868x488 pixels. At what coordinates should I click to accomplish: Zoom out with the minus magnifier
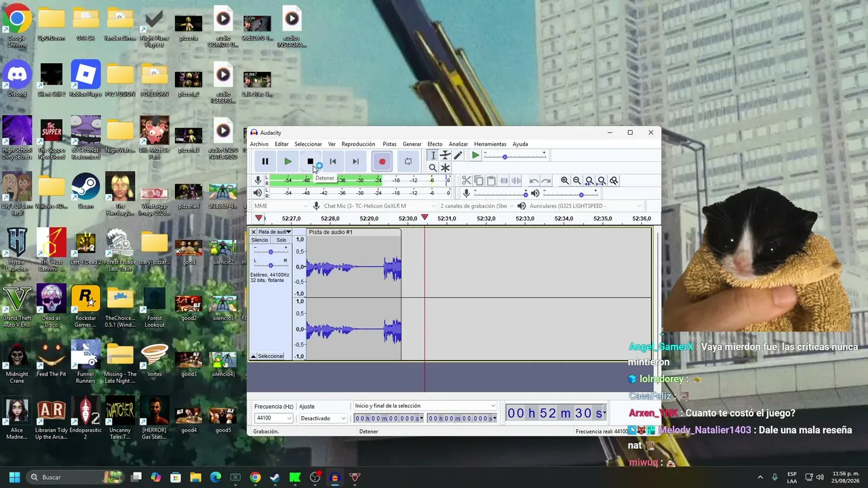click(576, 180)
